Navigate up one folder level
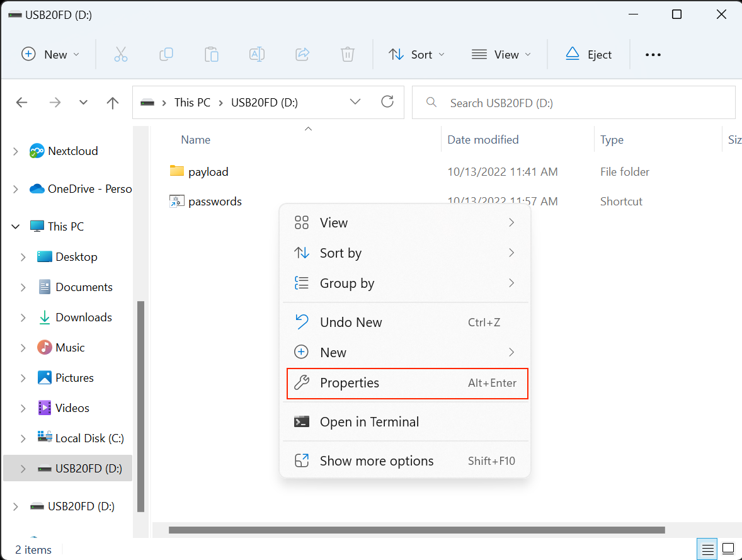This screenshot has width=742, height=560. (x=113, y=103)
